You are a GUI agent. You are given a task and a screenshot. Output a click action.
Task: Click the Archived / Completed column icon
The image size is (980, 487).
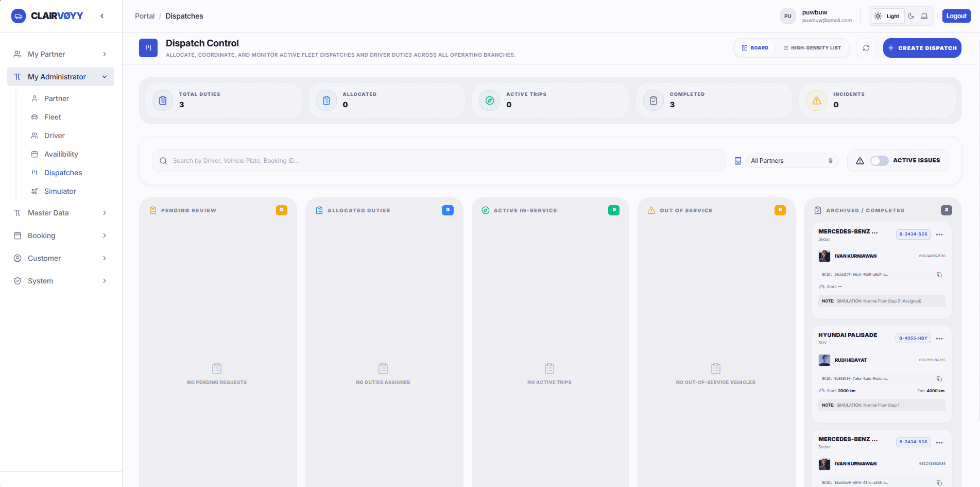coord(818,210)
